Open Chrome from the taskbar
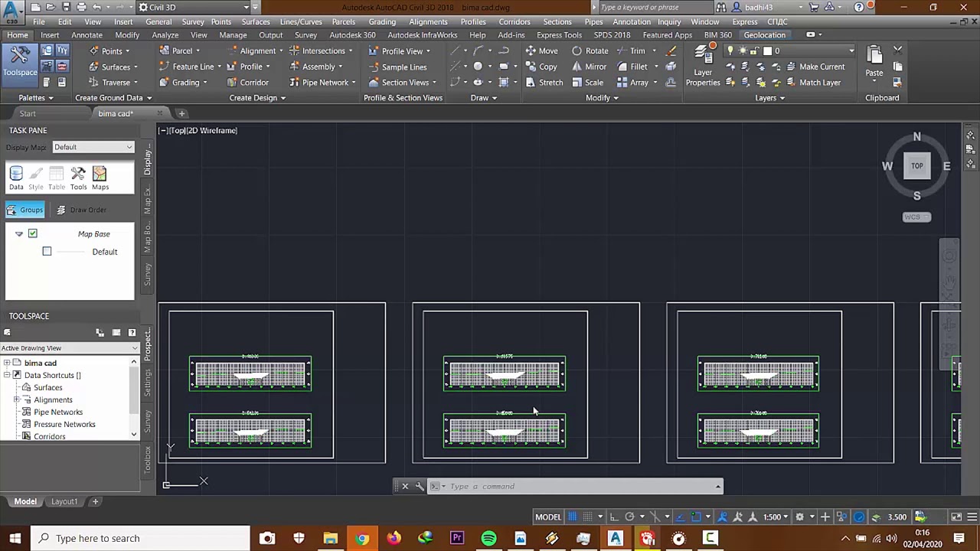 point(361,538)
